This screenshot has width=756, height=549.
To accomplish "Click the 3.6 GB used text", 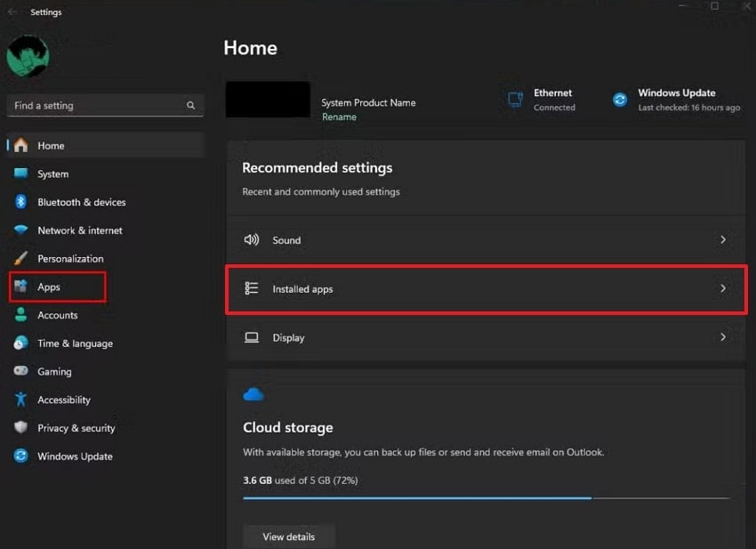I will (301, 480).
